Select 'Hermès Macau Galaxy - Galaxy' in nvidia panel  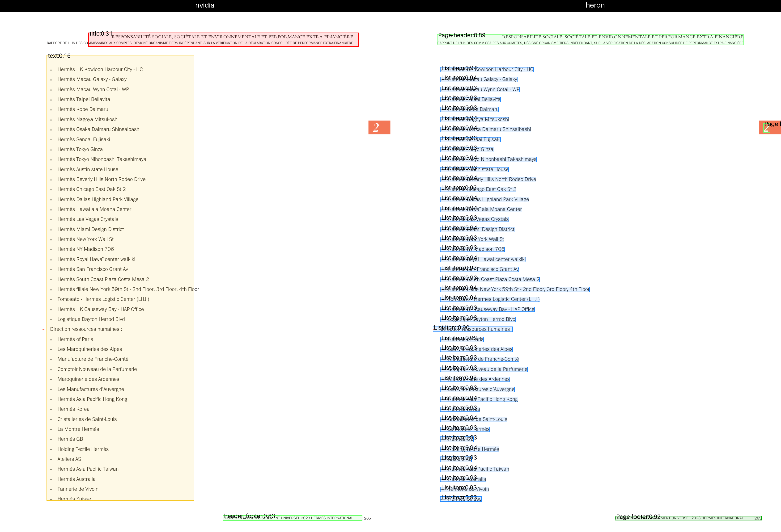click(92, 79)
